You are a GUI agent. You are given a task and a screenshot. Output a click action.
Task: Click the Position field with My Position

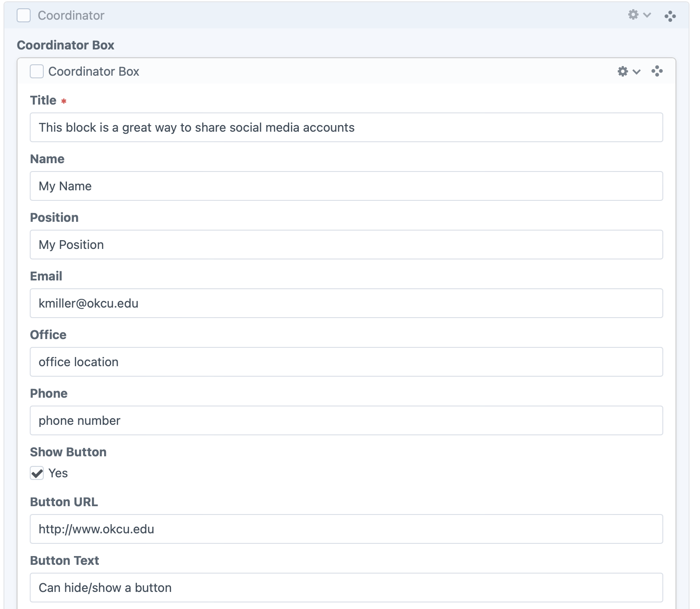(x=346, y=245)
